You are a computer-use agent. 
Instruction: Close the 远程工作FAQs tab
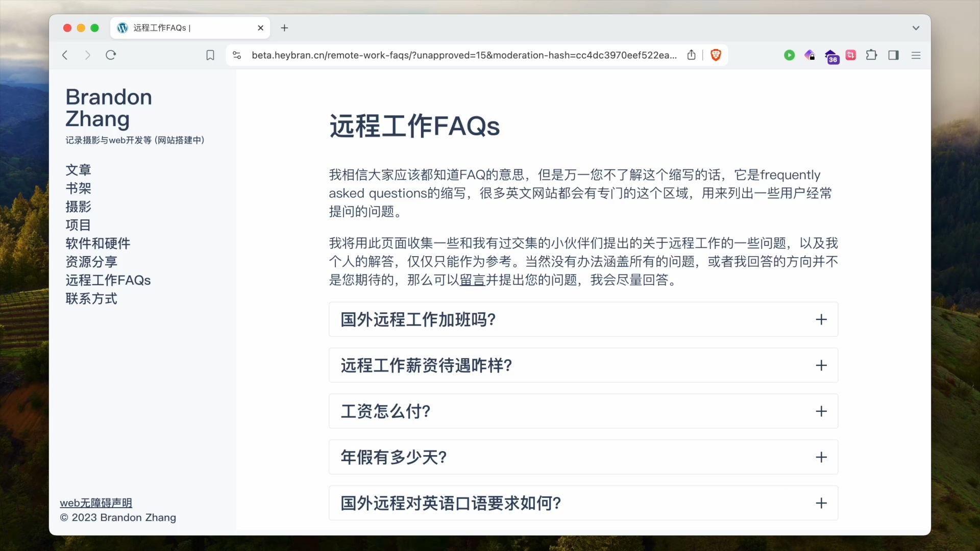[260, 28]
